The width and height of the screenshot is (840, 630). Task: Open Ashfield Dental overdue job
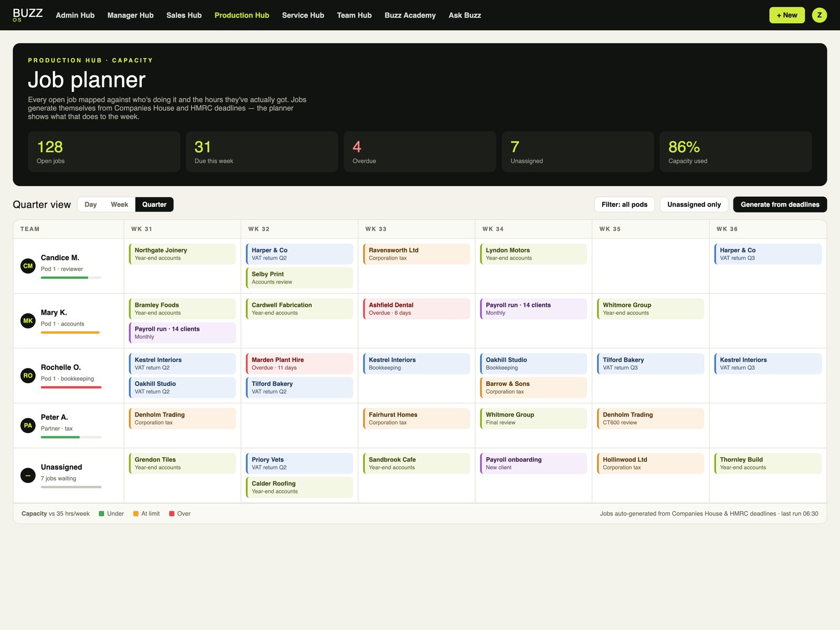tap(417, 309)
